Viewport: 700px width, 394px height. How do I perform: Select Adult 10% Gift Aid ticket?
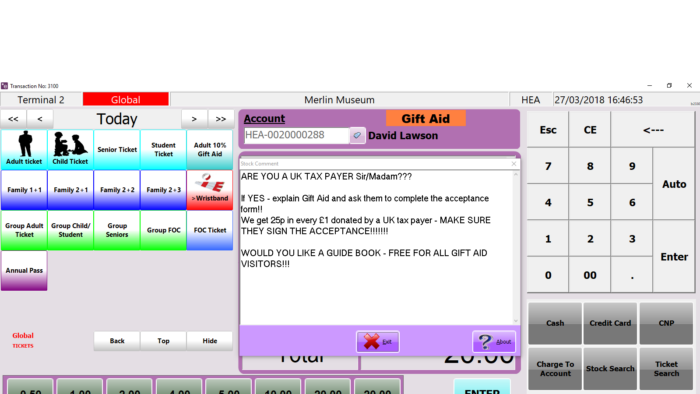click(210, 149)
